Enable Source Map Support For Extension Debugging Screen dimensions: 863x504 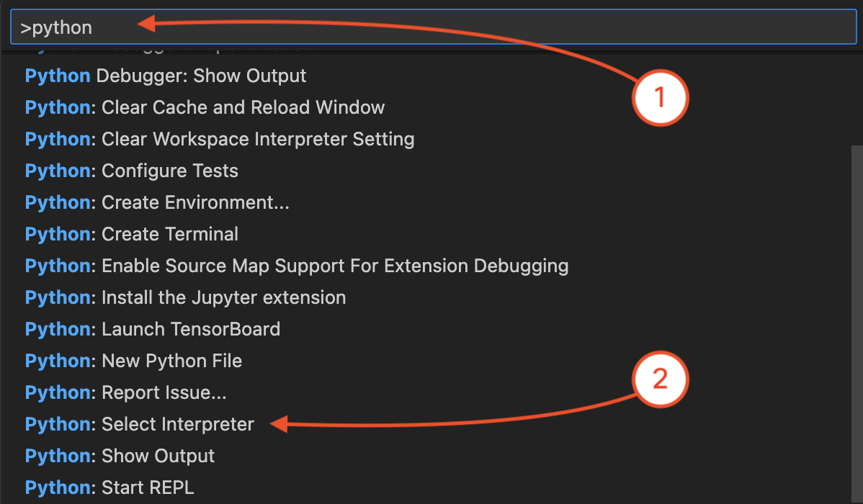point(297,266)
